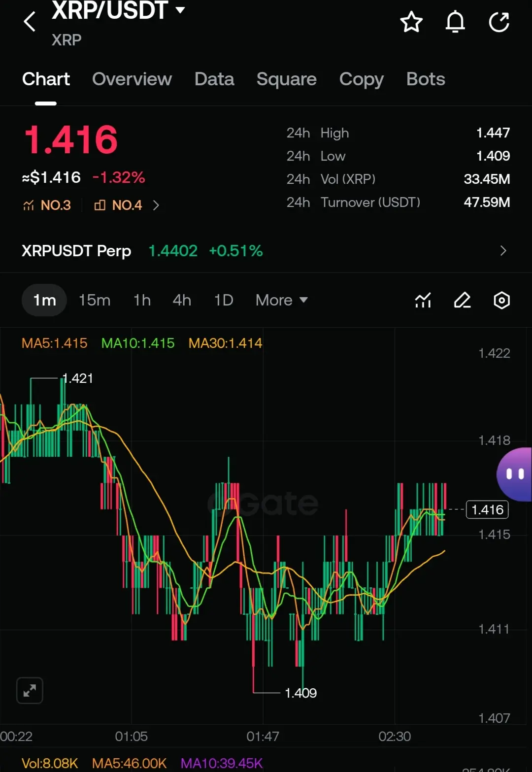This screenshot has width=532, height=772.
Task: Tap the 1.421 high marker on chart
Action: coord(78,378)
